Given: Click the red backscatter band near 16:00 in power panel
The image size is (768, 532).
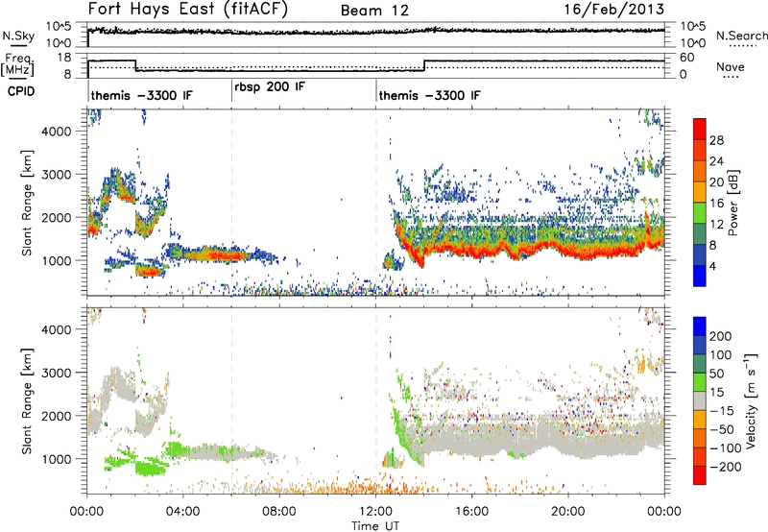Looking at the screenshot, I should [471, 252].
